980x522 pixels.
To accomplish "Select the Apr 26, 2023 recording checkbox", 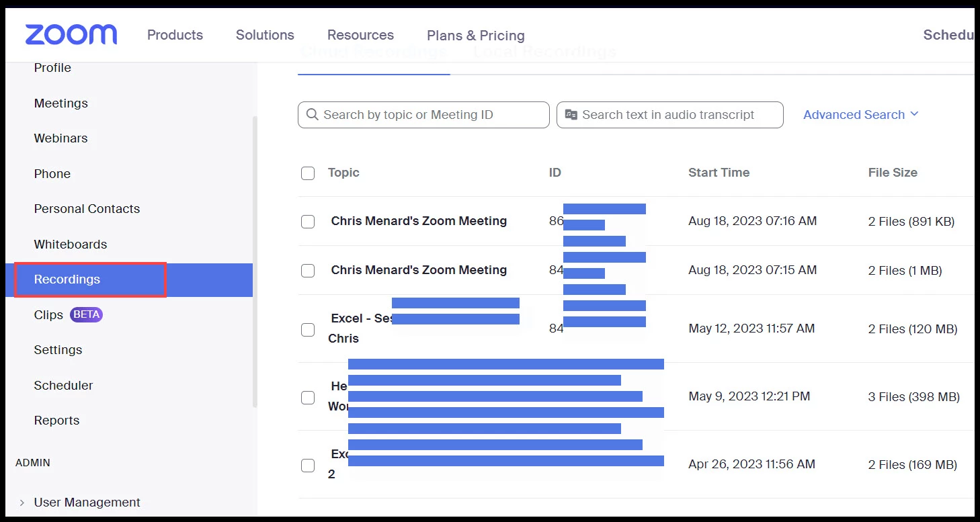I will pos(308,466).
